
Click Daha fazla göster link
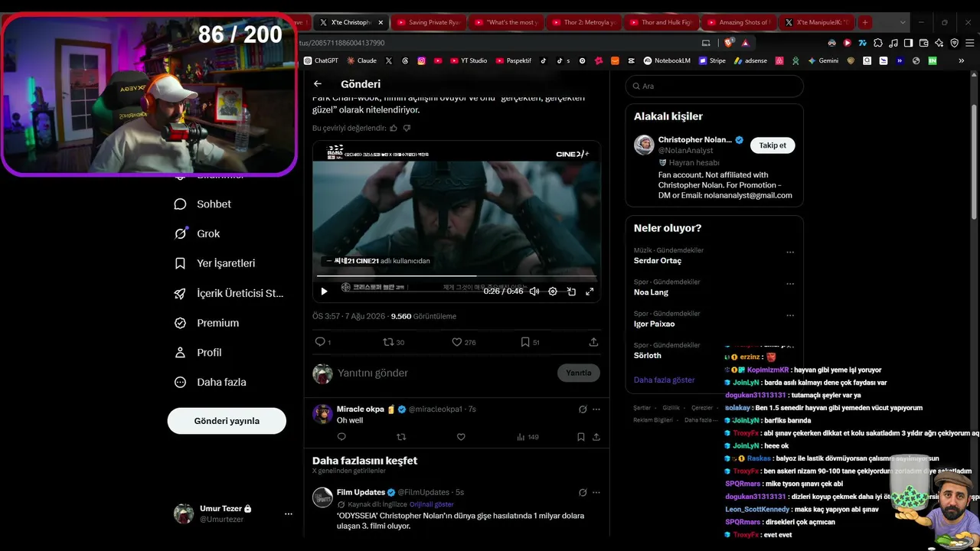[665, 380]
